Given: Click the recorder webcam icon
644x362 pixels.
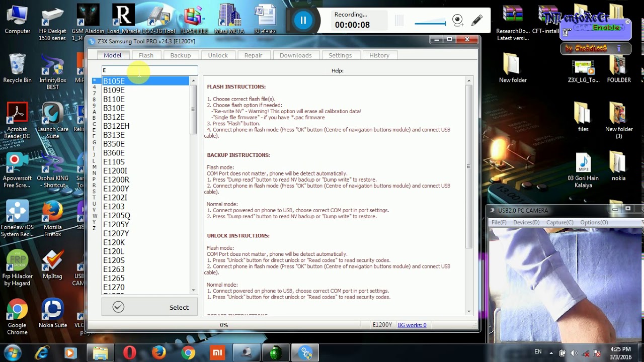Looking at the screenshot, I should [x=458, y=20].
